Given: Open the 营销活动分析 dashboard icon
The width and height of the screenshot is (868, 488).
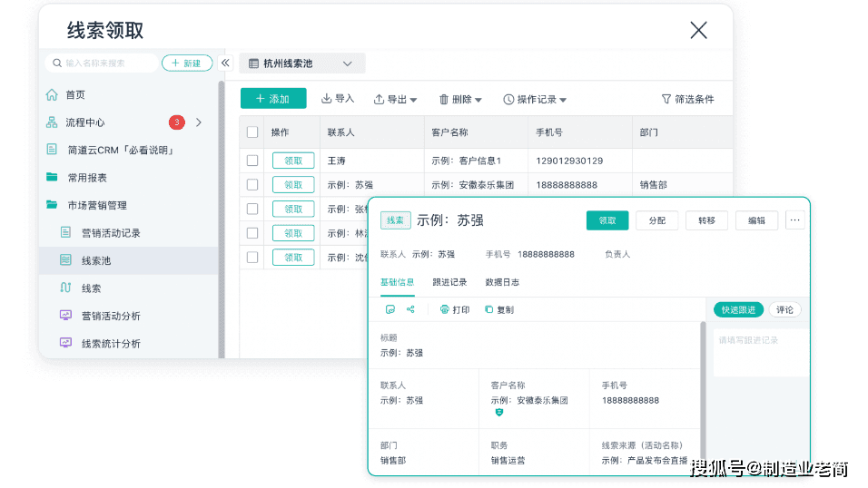Looking at the screenshot, I should 65,316.
